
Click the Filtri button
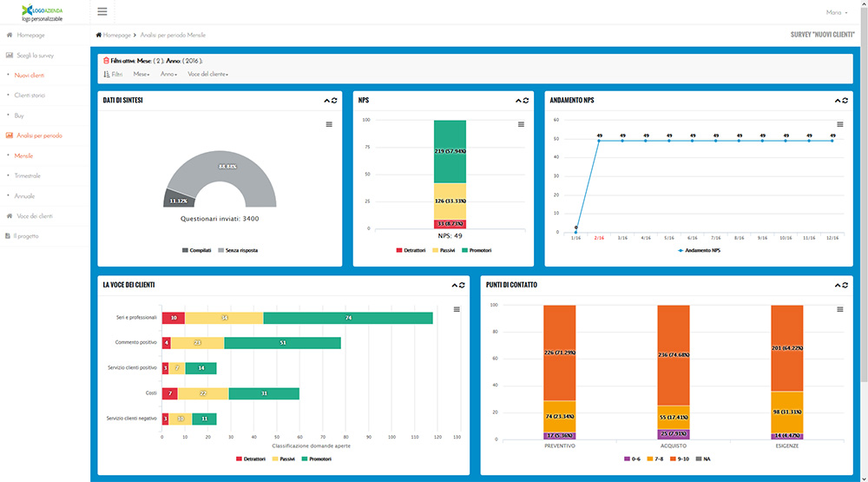point(113,75)
